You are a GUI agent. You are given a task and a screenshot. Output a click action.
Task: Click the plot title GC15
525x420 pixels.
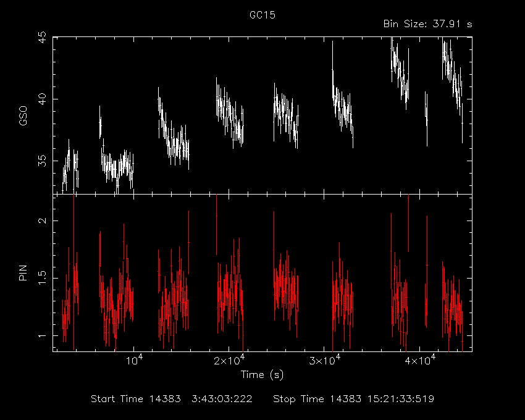tap(262, 15)
